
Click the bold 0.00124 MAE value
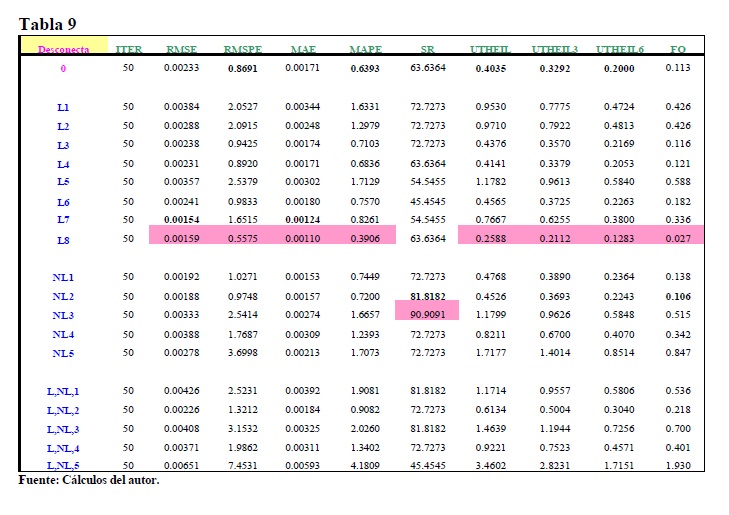pos(302,219)
